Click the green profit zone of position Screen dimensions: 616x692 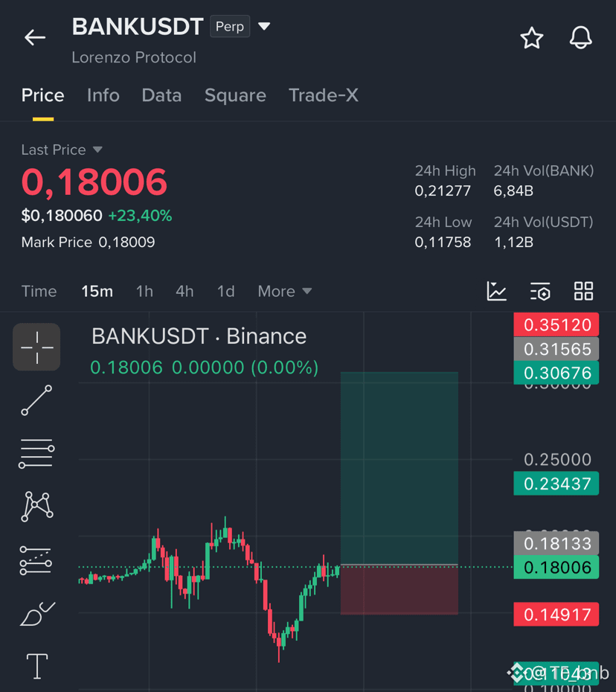[x=400, y=468]
